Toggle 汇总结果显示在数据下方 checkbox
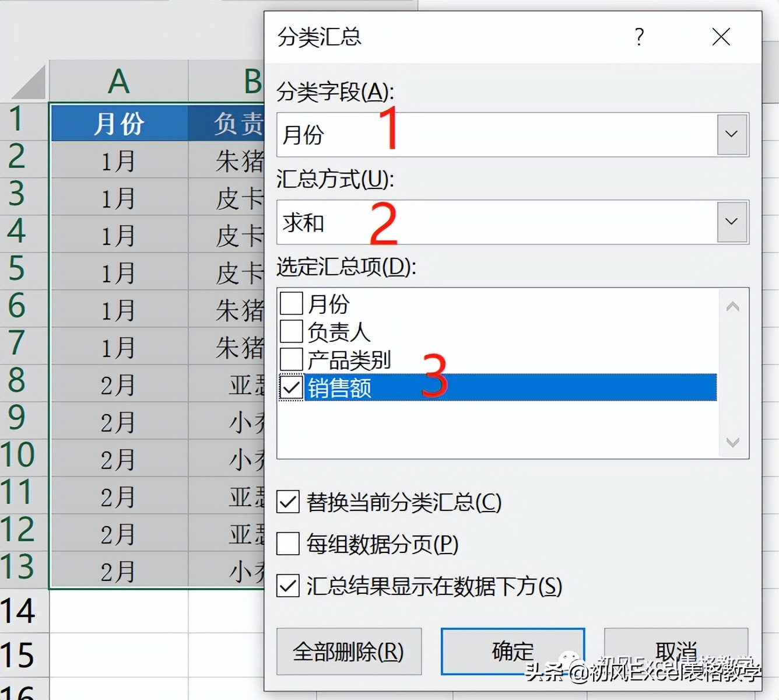The height and width of the screenshot is (700, 779). tap(288, 586)
